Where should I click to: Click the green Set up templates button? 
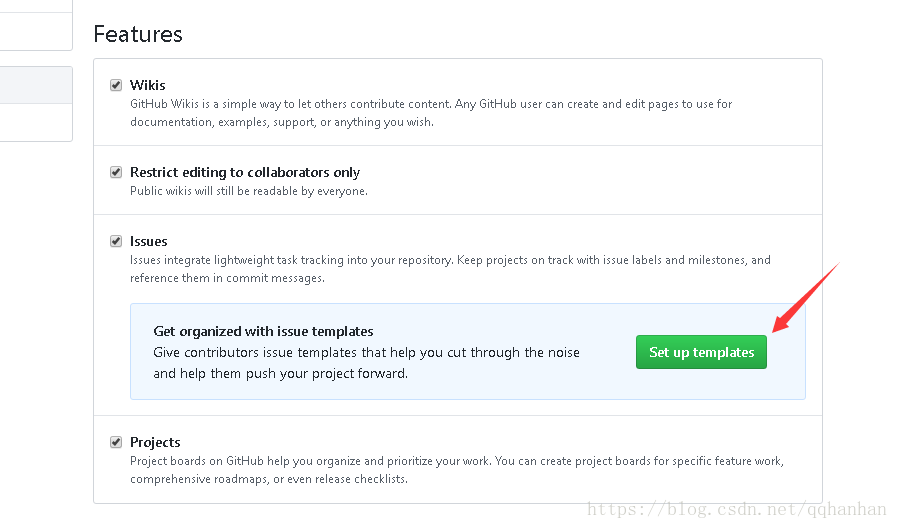tap(701, 352)
